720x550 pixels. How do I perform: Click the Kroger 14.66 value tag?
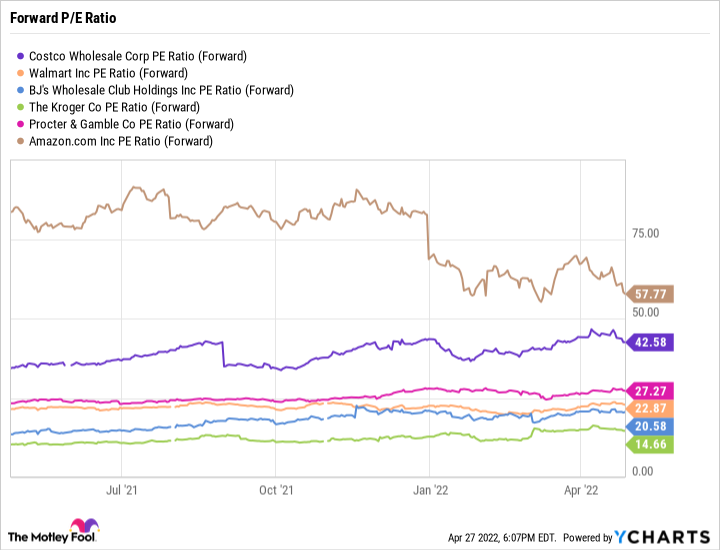[650, 444]
